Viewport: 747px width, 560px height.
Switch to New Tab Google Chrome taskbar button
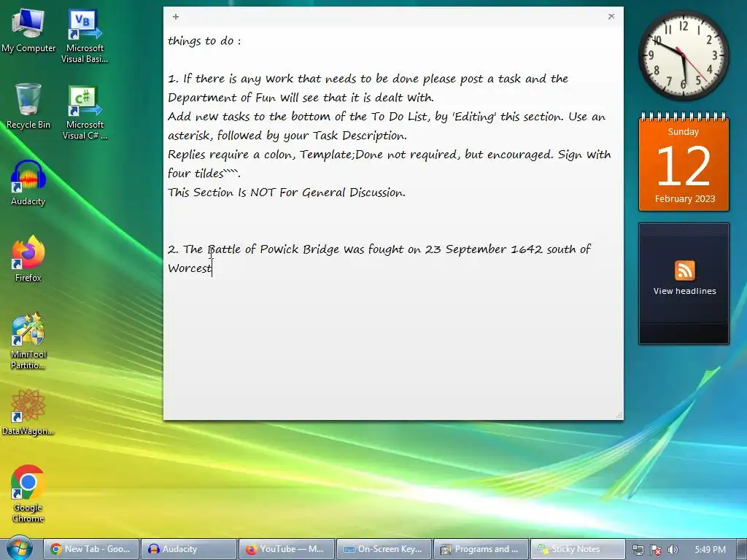(x=91, y=549)
